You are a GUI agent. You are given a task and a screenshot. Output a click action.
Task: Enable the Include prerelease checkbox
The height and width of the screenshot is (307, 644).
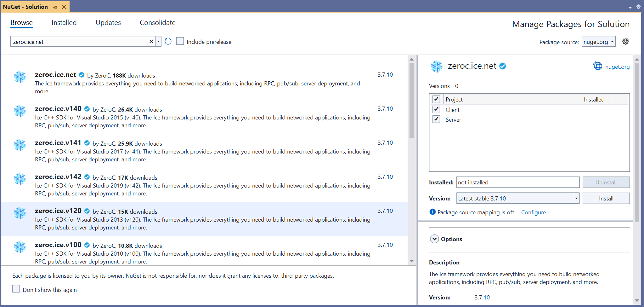pyautogui.click(x=180, y=41)
